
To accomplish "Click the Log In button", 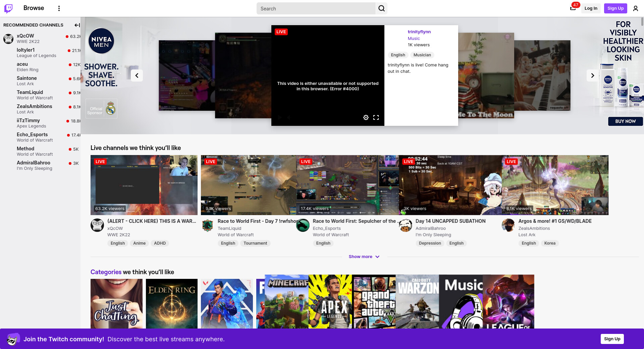I will tap(591, 8).
